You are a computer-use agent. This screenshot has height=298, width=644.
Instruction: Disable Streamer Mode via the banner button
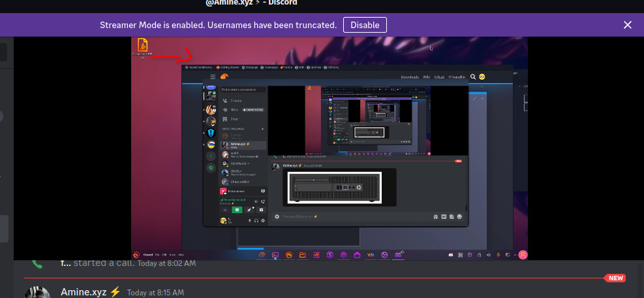(x=365, y=25)
